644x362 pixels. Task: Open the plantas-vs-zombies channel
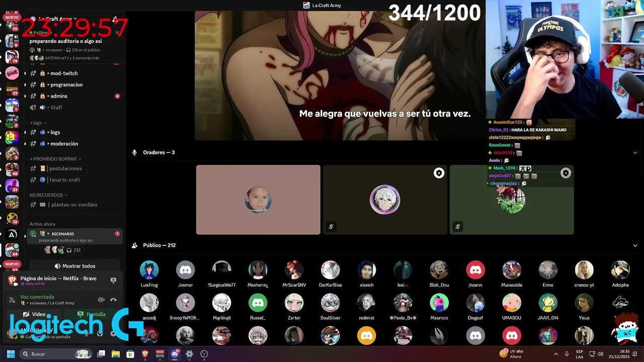coord(74,205)
